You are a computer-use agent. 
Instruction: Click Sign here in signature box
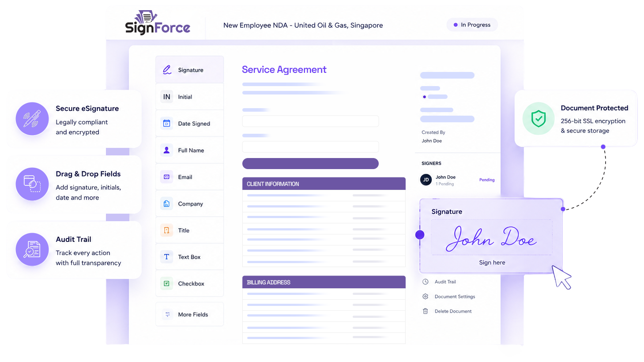[492, 262]
